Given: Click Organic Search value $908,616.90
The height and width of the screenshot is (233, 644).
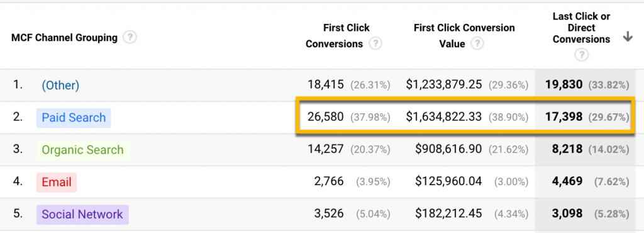Looking at the screenshot, I should [x=448, y=149].
